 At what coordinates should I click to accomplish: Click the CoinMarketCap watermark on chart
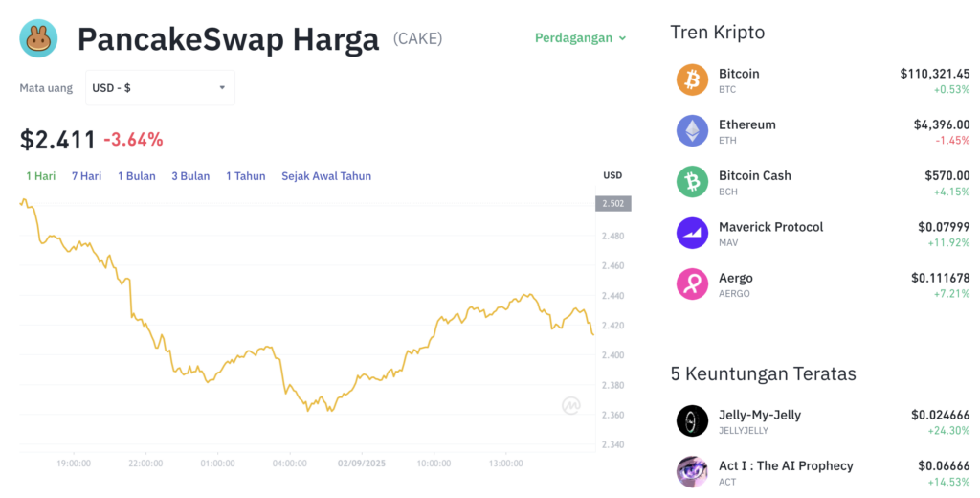tap(570, 405)
